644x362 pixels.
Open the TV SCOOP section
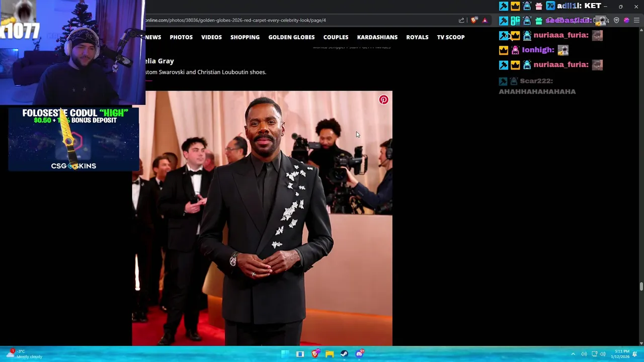(x=451, y=37)
